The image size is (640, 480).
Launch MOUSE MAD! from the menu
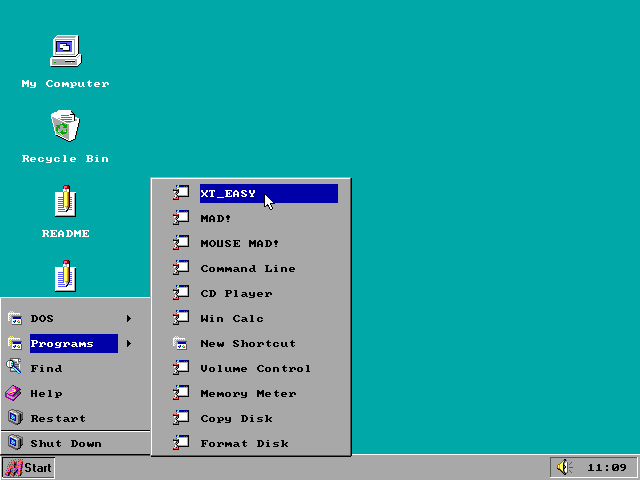point(251,243)
